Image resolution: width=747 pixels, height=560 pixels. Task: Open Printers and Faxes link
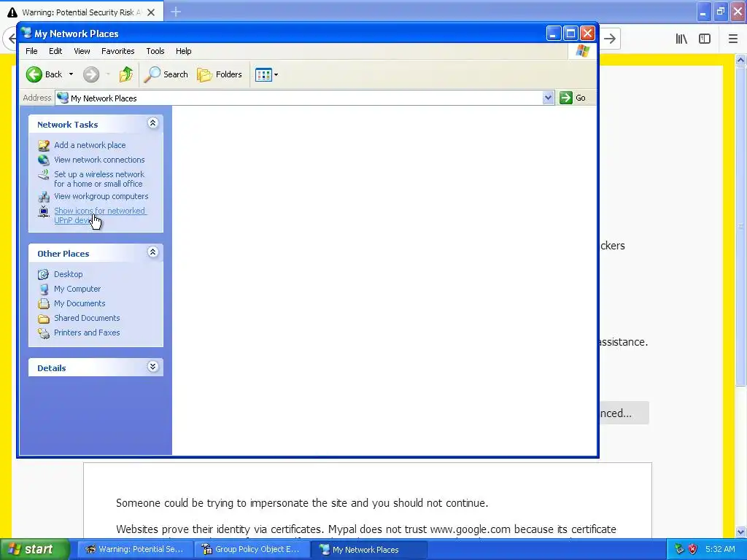(x=87, y=332)
